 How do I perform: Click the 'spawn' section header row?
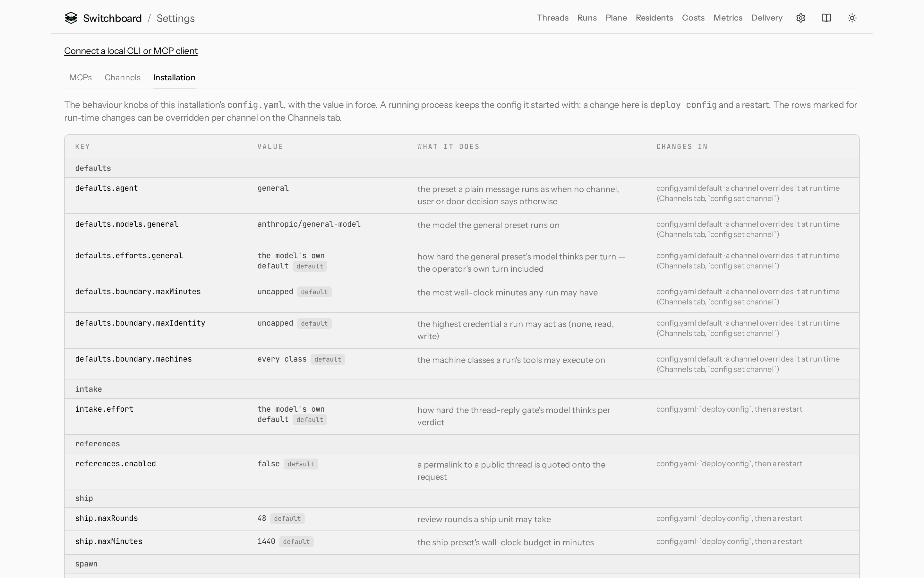[x=462, y=564]
